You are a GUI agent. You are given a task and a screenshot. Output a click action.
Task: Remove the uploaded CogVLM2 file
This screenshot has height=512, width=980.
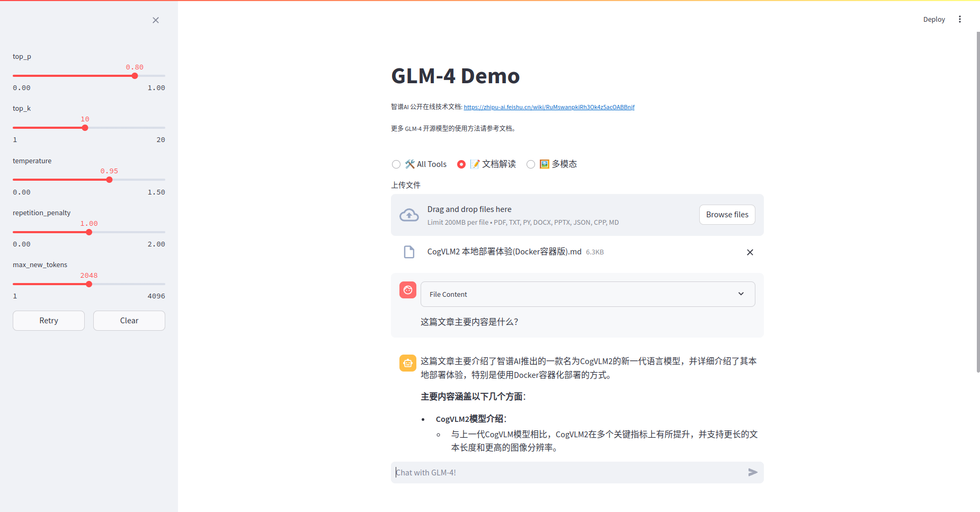point(750,252)
